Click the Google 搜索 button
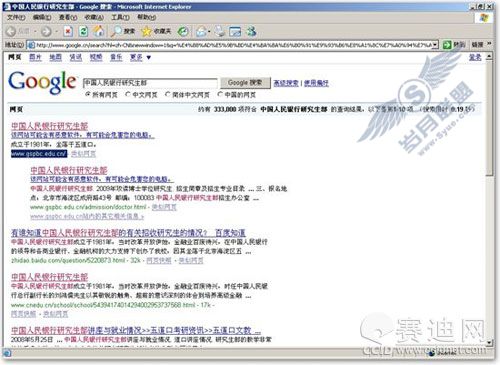This screenshot has height=365, width=500. click(x=245, y=82)
